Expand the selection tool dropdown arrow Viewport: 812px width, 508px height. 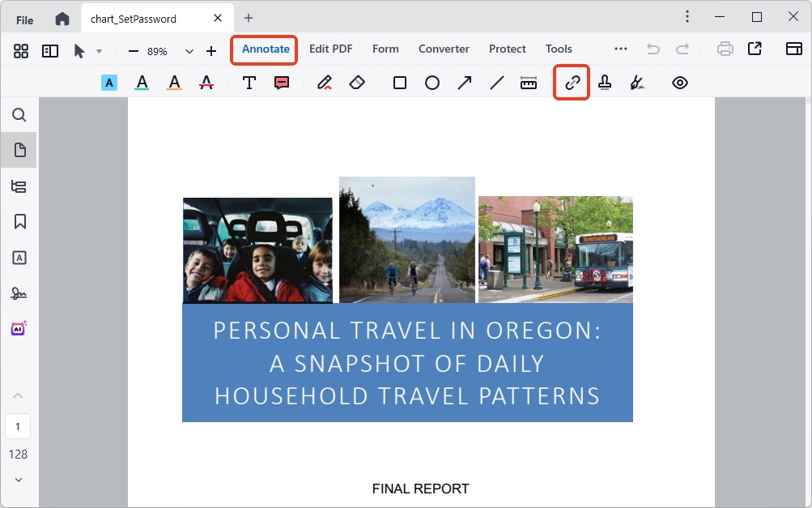click(x=100, y=49)
